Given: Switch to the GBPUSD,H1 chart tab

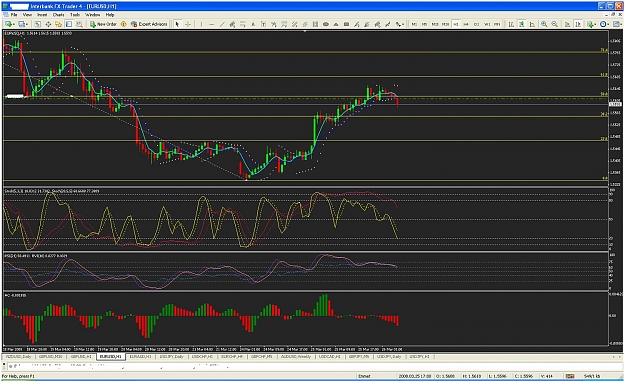Looking at the screenshot, I should click(x=81, y=356).
